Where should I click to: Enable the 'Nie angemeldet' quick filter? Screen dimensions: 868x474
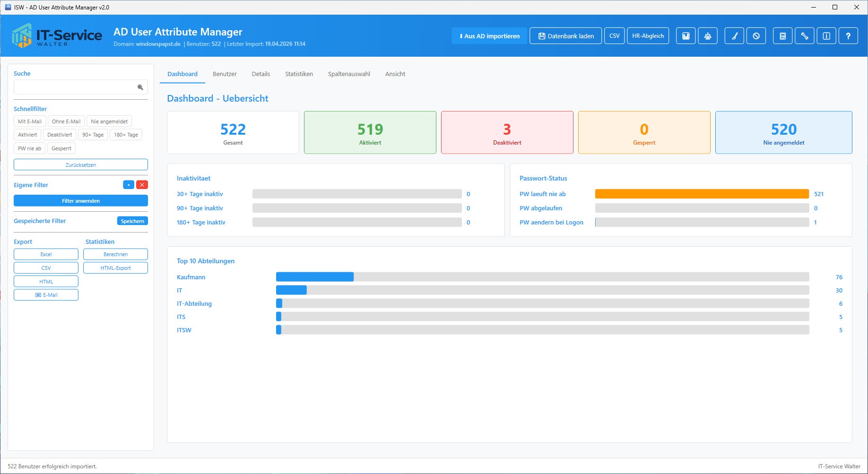click(x=109, y=121)
